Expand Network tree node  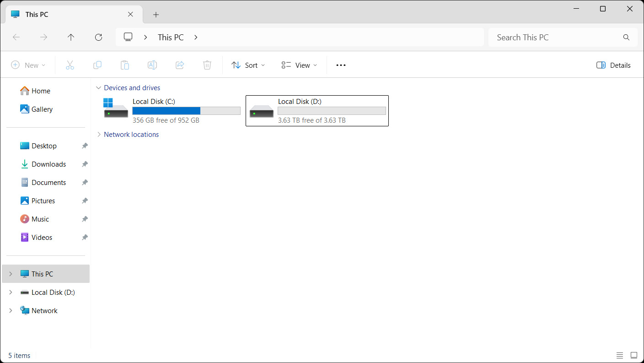11,310
